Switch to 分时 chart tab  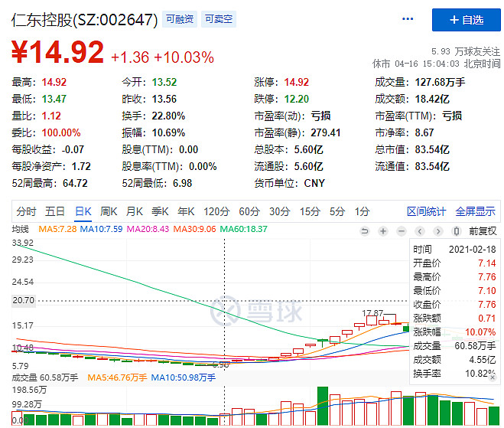[26, 211]
